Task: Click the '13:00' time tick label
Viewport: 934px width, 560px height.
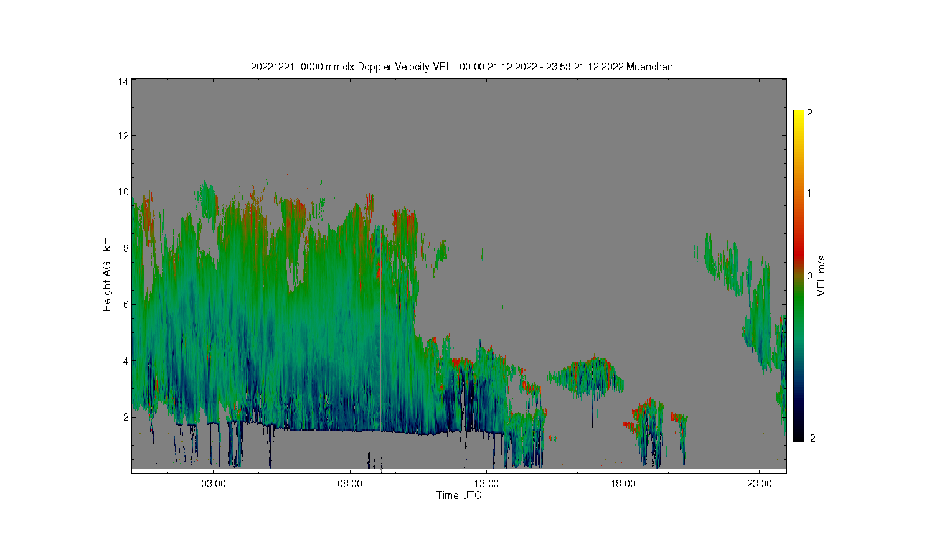Action: (x=486, y=483)
